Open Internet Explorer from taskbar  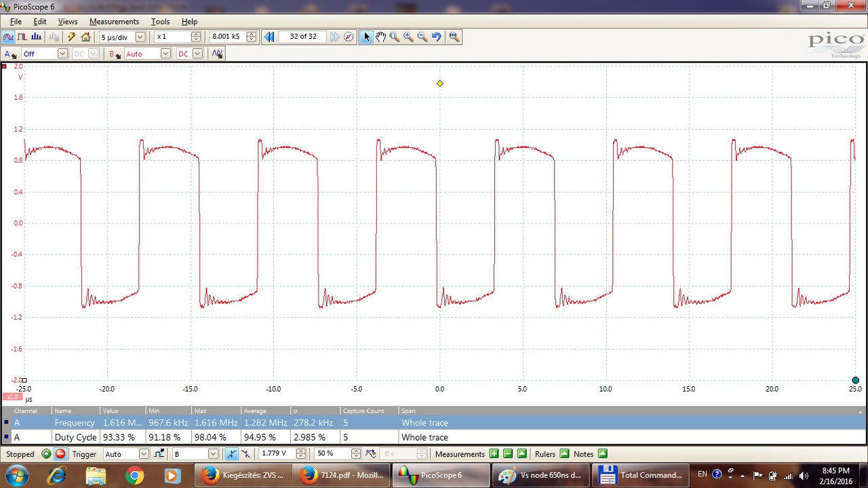(x=57, y=475)
